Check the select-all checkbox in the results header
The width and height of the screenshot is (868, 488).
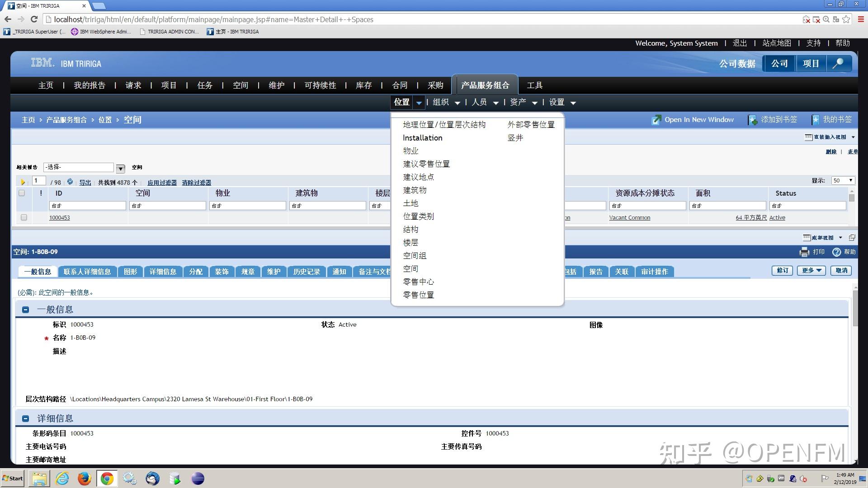click(x=21, y=193)
